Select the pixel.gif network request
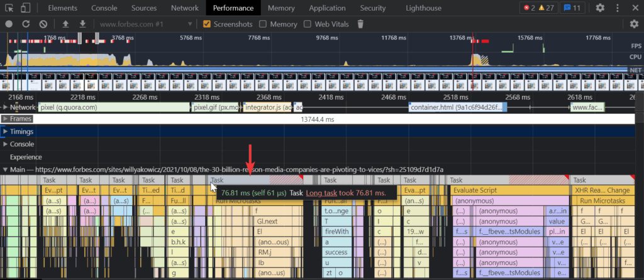 pyautogui.click(x=216, y=107)
